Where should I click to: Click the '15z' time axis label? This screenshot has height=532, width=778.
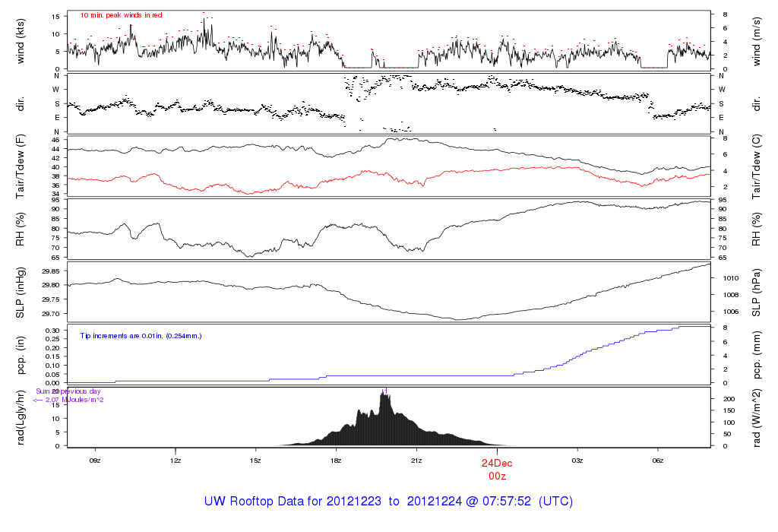click(x=255, y=461)
